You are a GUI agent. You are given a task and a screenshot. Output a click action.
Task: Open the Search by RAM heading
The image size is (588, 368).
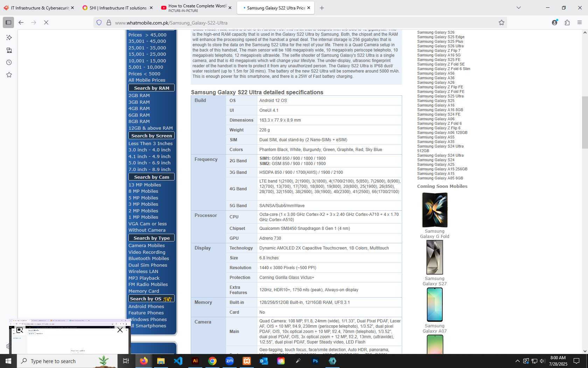pyautogui.click(x=152, y=88)
